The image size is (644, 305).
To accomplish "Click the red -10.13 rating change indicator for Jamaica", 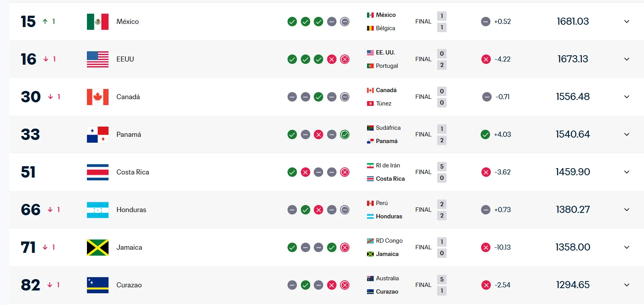I will [496, 247].
